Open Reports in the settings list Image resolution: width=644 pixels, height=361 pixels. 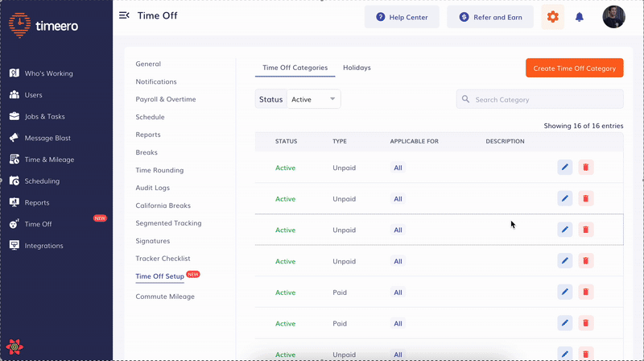[148, 135]
